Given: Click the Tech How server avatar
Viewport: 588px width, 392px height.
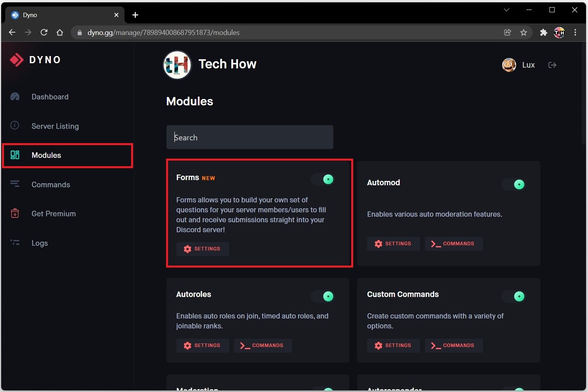Looking at the screenshot, I should (177, 65).
